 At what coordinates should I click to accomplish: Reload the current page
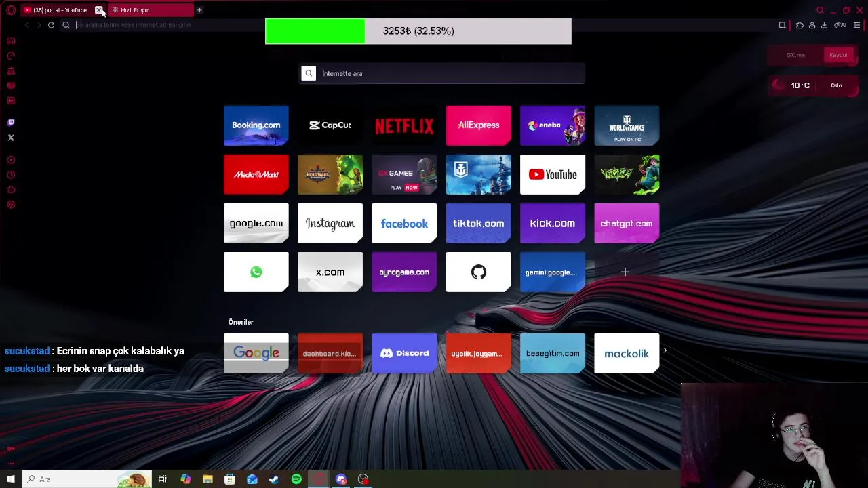[51, 25]
